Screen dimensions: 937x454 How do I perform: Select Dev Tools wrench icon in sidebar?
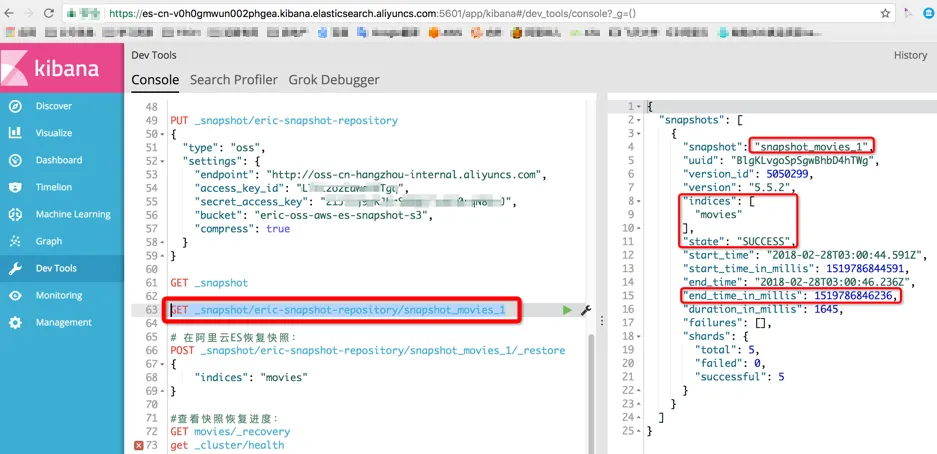pos(15,268)
